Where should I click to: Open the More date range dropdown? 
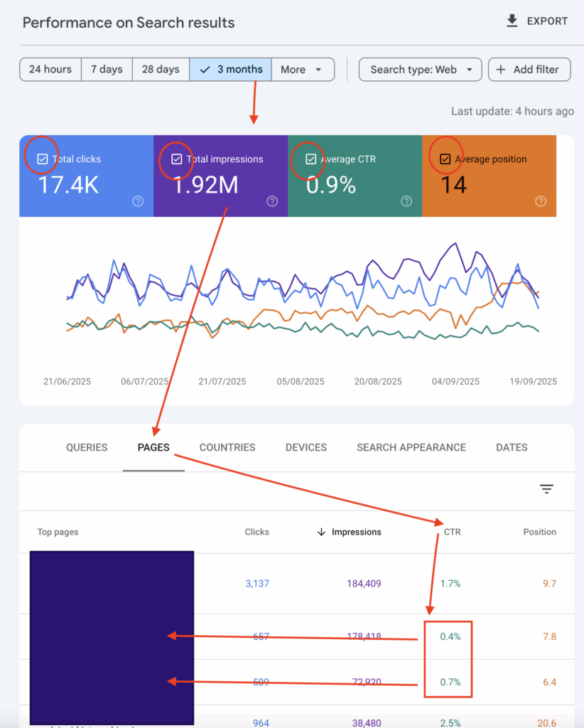point(303,69)
